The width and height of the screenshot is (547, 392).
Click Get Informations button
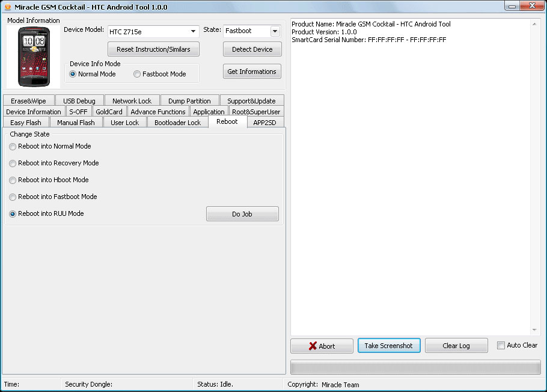tap(252, 72)
